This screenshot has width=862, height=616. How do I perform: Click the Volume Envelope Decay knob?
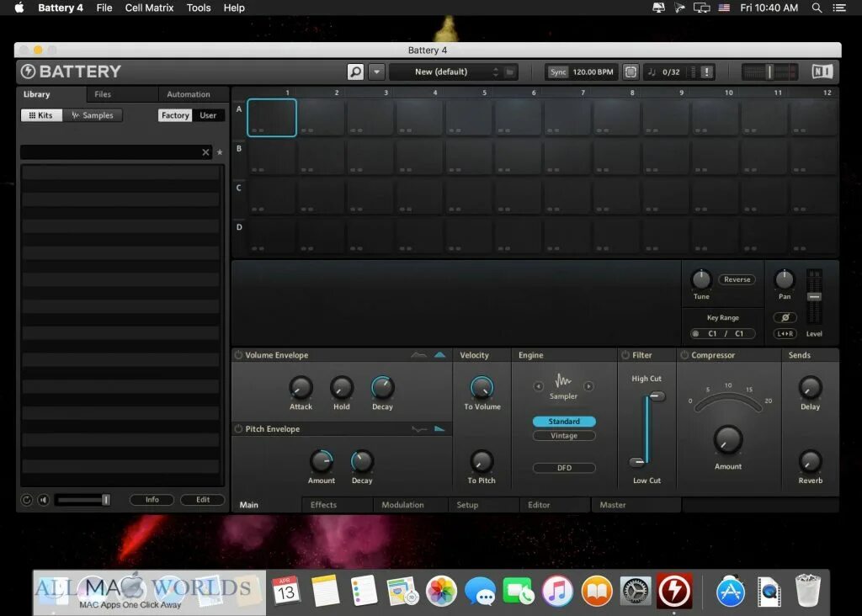coord(383,387)
